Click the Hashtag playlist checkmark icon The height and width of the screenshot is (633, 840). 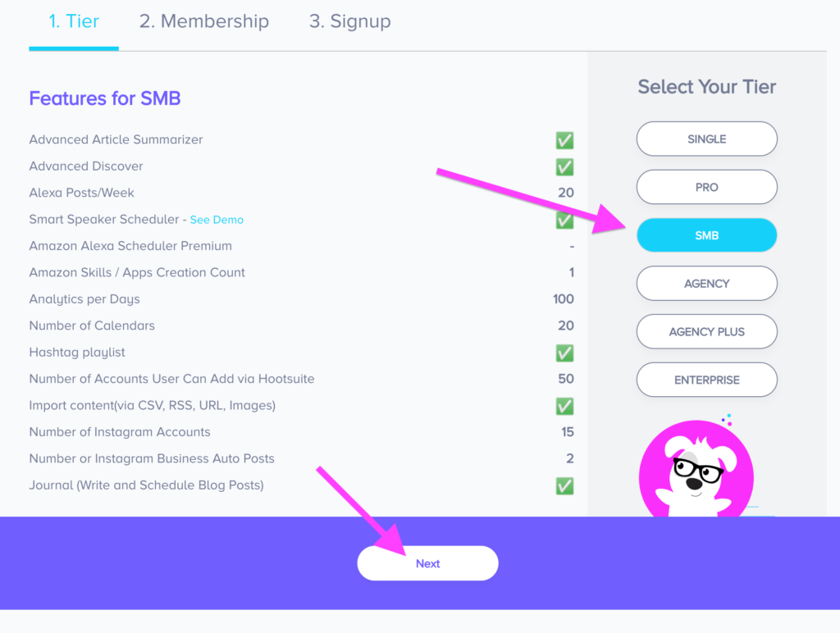[564, 353]
